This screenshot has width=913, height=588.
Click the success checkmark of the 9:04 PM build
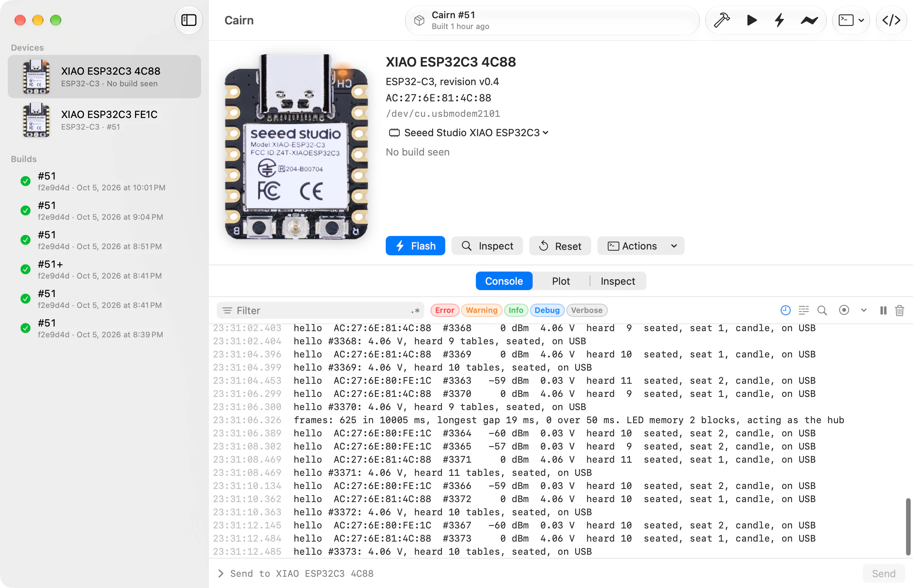click(x=26, y=210)
